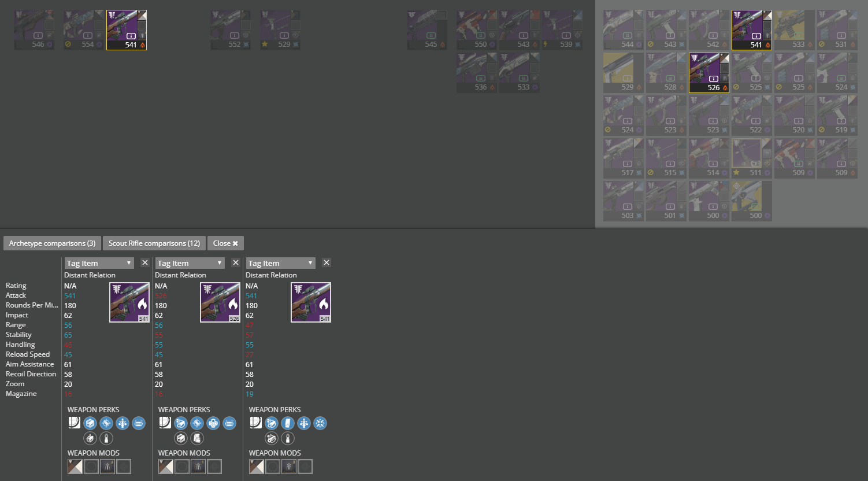Select the 528 power vault weapon tile
This screenshot has width=868, height=481.
(666, 73)
